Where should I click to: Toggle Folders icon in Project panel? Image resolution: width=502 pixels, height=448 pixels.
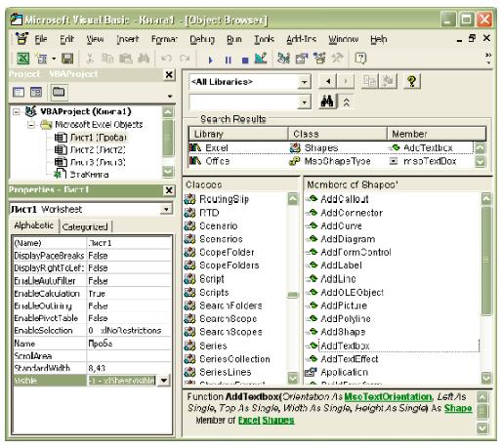[59, 92]
